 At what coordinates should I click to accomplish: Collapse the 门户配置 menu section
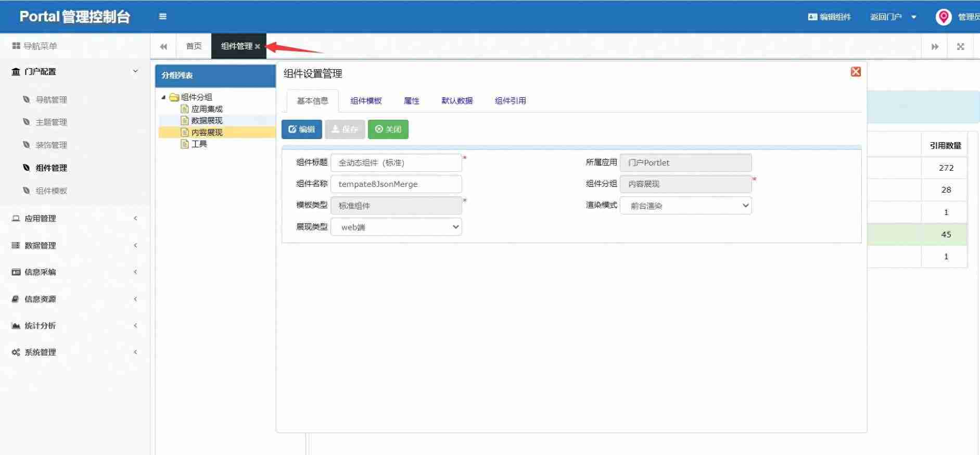tap(75, 71)
